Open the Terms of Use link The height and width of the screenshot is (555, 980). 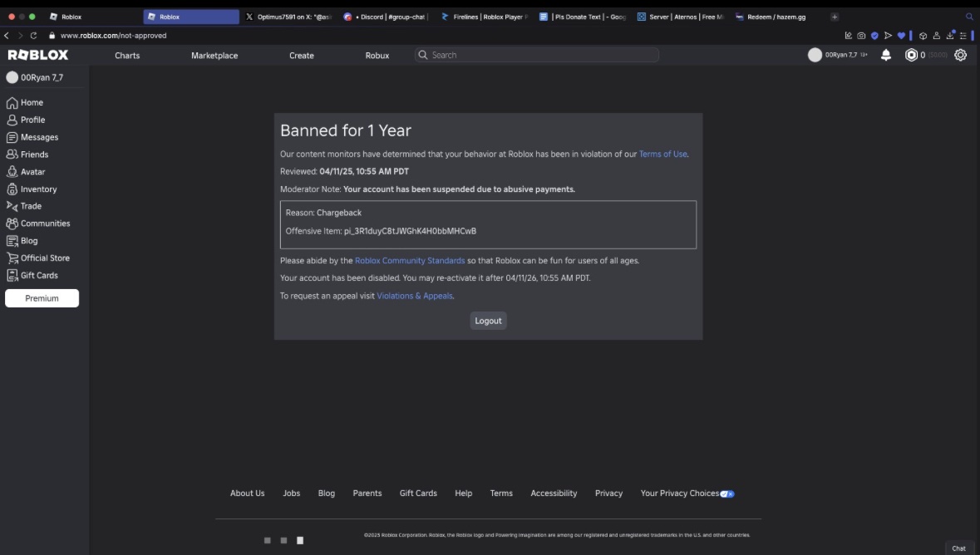pos(662,154)
